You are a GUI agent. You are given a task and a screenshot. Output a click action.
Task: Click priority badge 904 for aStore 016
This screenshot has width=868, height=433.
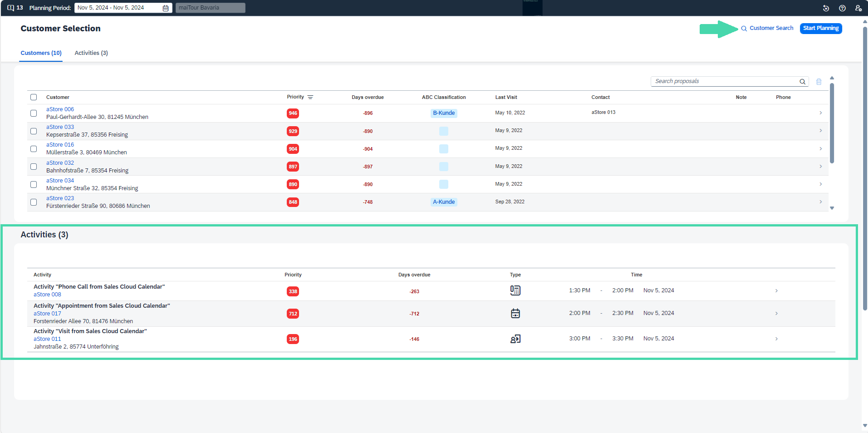293,149
